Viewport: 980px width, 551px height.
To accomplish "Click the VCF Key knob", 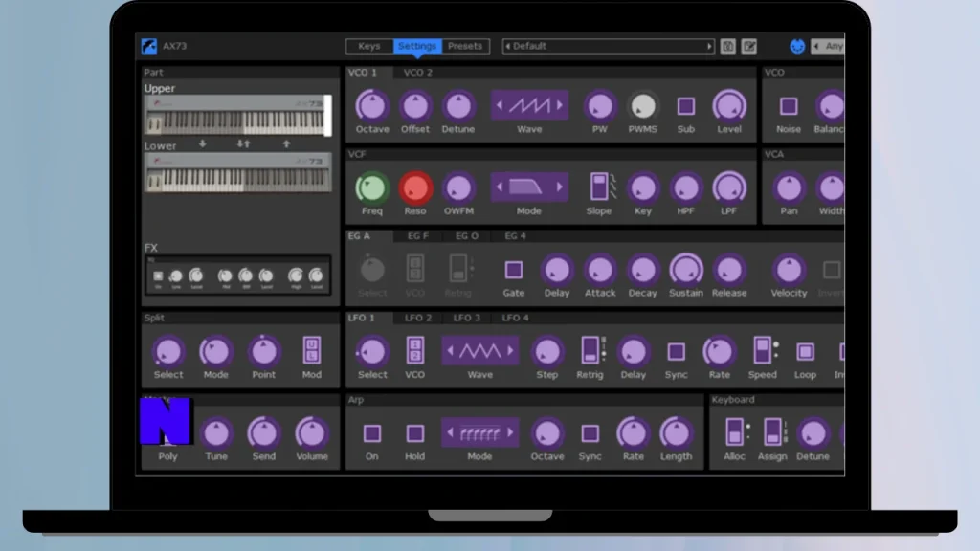I will point(642,187).
